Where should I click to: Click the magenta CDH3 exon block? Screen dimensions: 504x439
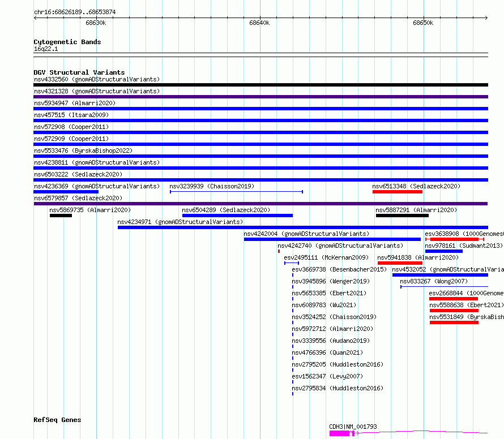tap(339, 433)
